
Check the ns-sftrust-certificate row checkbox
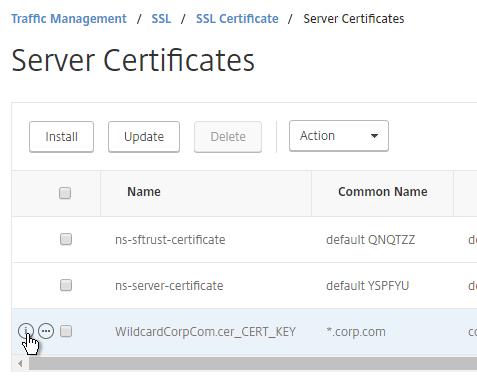(66, 239)
